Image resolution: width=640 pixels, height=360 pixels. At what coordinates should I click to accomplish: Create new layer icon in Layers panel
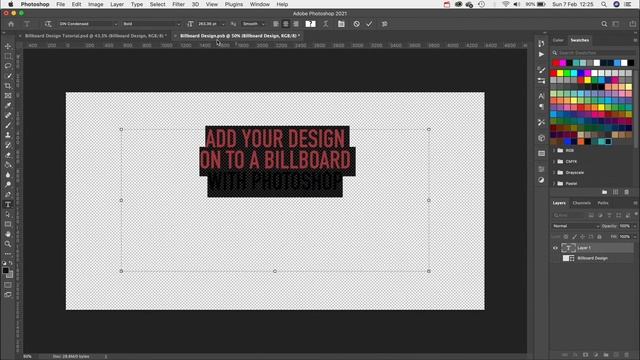pos(616,355)
